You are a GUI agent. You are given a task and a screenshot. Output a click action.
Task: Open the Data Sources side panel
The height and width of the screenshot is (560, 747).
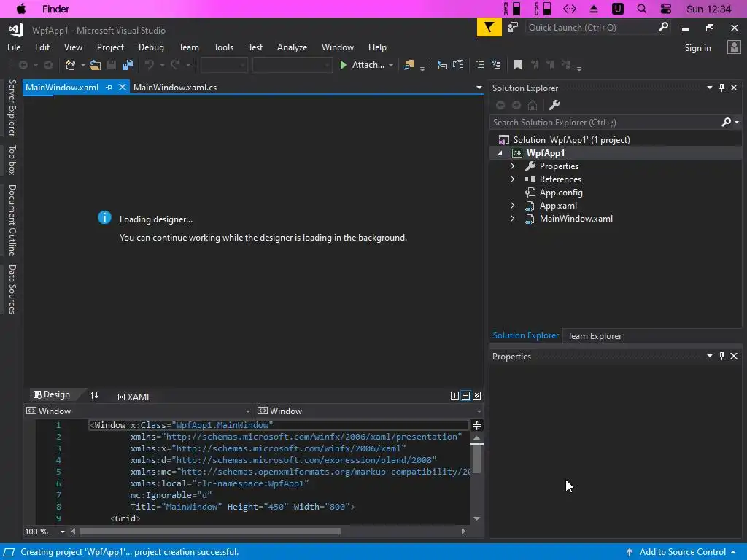point(12,289)
